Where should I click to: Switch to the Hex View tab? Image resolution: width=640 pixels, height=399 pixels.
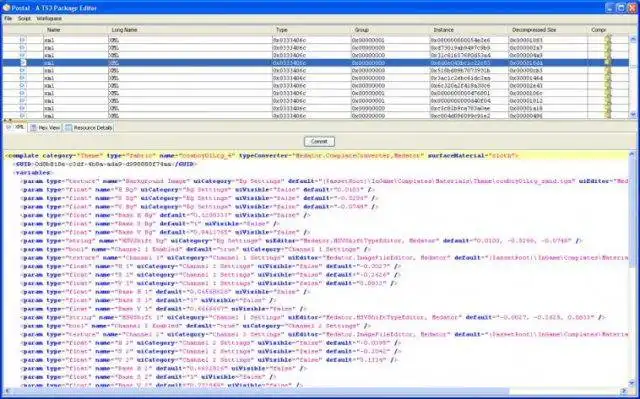[45, 128]
